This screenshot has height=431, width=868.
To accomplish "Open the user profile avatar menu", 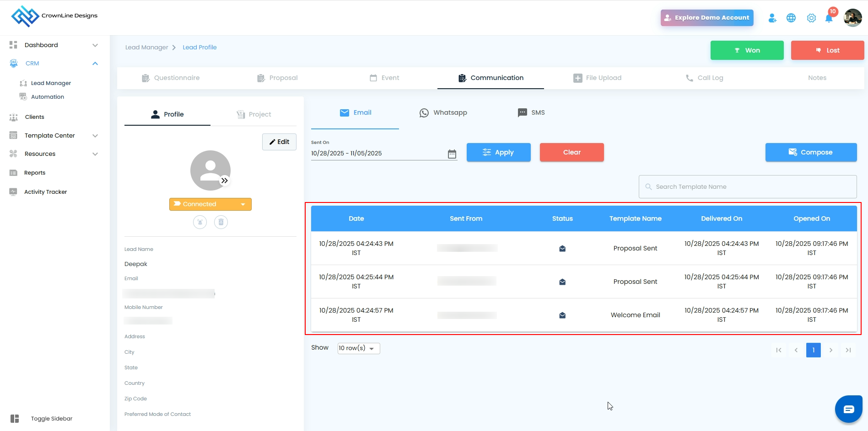I will 853,18.
